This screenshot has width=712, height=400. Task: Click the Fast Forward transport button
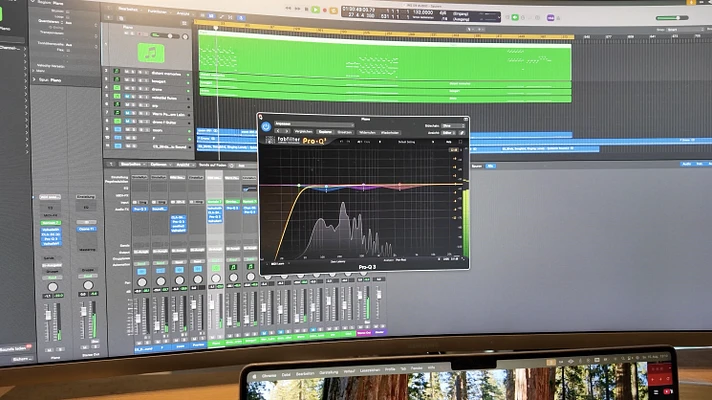pyautogui.click(x=297, y=8)
